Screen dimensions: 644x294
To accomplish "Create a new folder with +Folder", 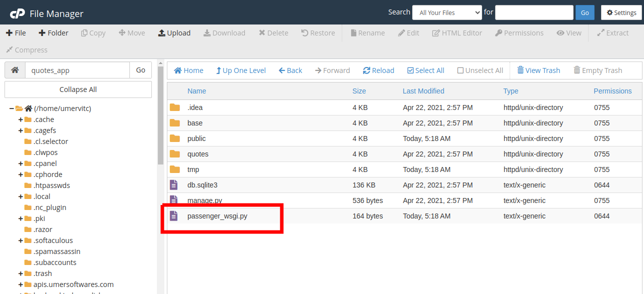I will coord(53,33).
